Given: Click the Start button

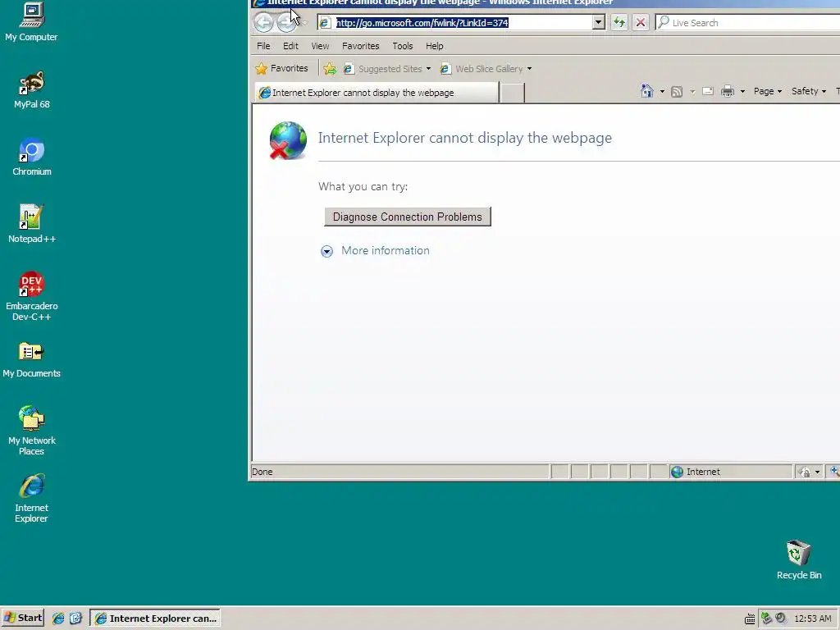Looking at the screenshot, I should click(22, 619).
